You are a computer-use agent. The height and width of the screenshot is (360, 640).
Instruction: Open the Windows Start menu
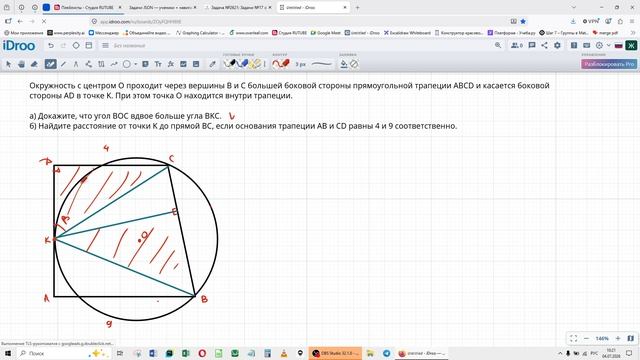point(8,353)
